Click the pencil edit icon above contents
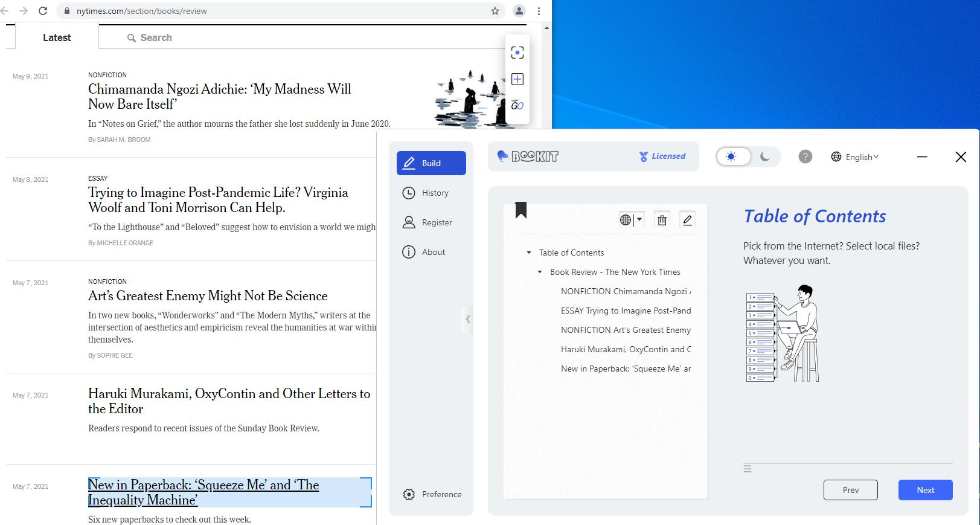The width and height of the screenshot is (980, 525). (x=687, y=220)
